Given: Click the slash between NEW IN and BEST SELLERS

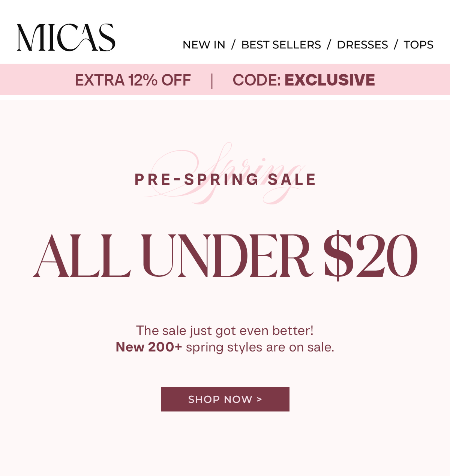Looking at the screenshot, I should pos(233,45).
